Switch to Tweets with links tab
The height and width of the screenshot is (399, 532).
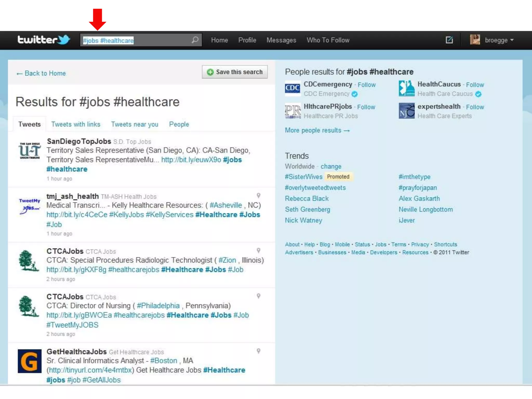coord(76,124)
